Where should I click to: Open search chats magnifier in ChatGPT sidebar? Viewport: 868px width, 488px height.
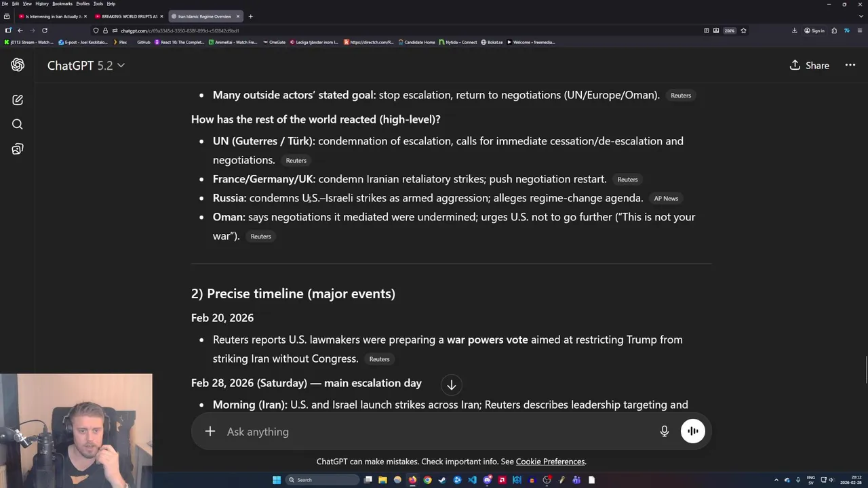[18, 125]
